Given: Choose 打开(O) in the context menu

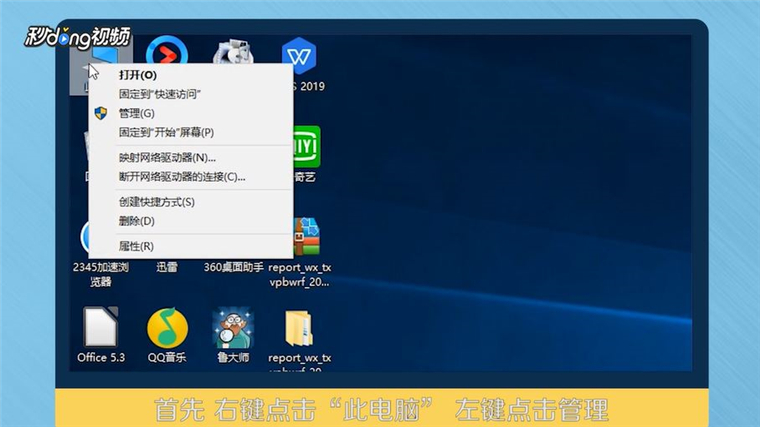Looking at the screenshot, I should pos(191,75).
